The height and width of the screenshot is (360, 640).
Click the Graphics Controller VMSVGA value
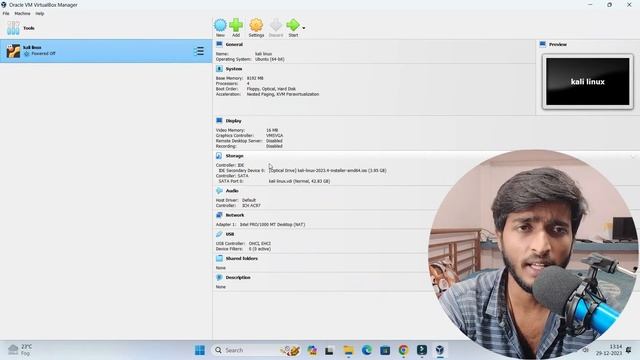click(274, 136)
